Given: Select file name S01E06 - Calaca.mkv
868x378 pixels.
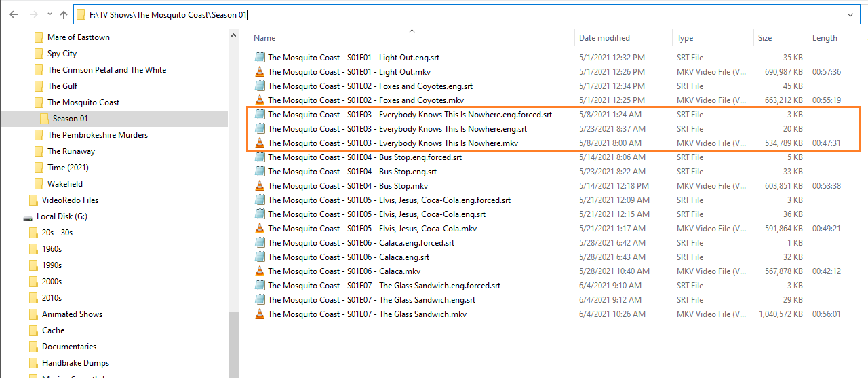Looking at the screenshot, I should point(344,271).
